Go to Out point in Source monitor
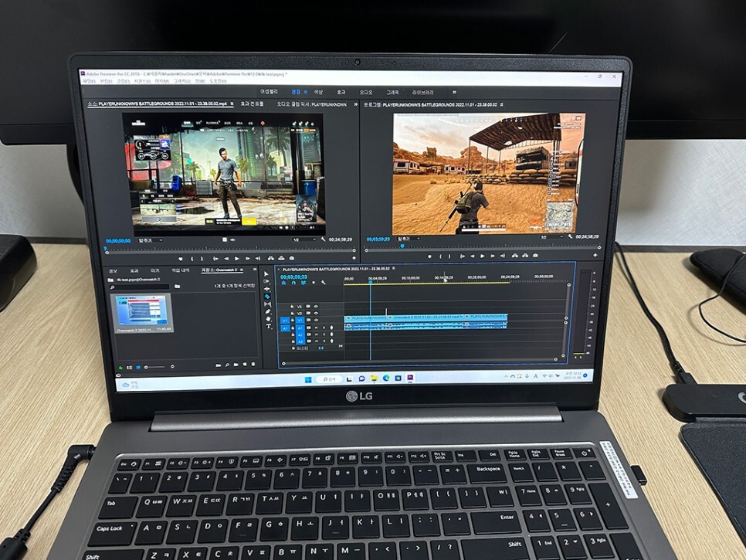746x560 pixels. coord(258,259)
